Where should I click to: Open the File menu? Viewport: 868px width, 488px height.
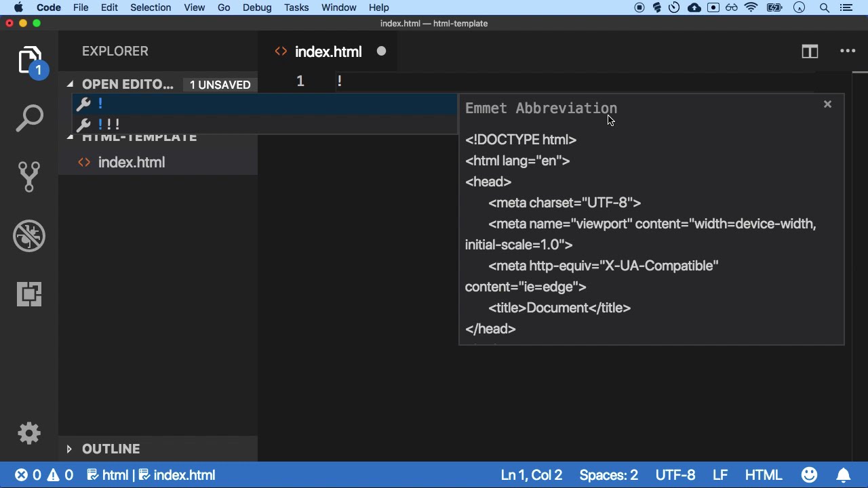pos(81,7)
